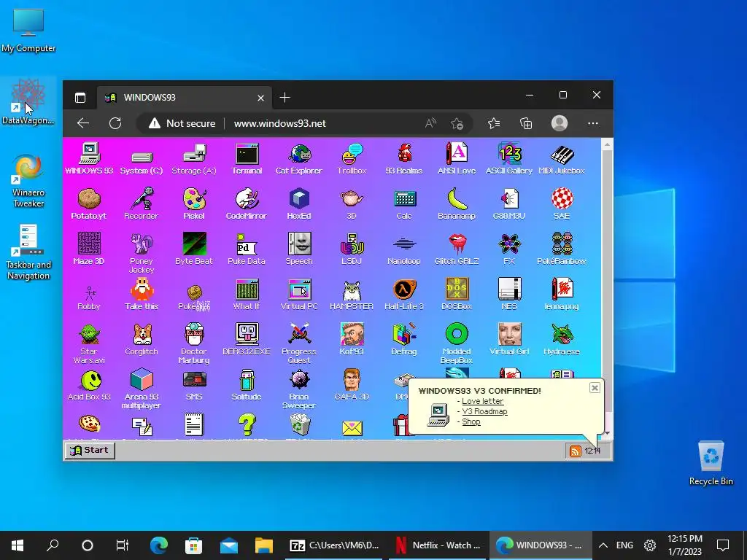Open HAMPSTER icon

pos(352,295)
